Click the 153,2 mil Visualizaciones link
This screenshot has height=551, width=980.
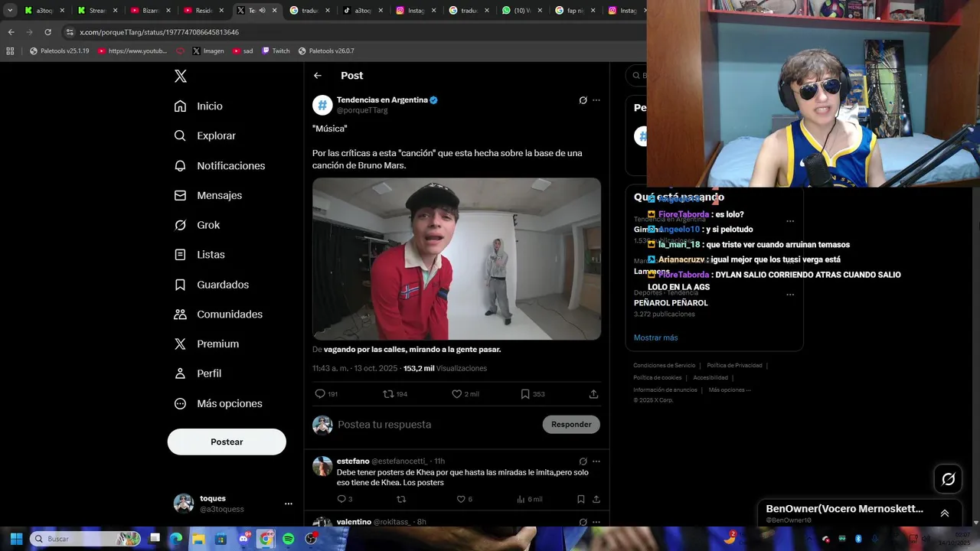[445, 369]
